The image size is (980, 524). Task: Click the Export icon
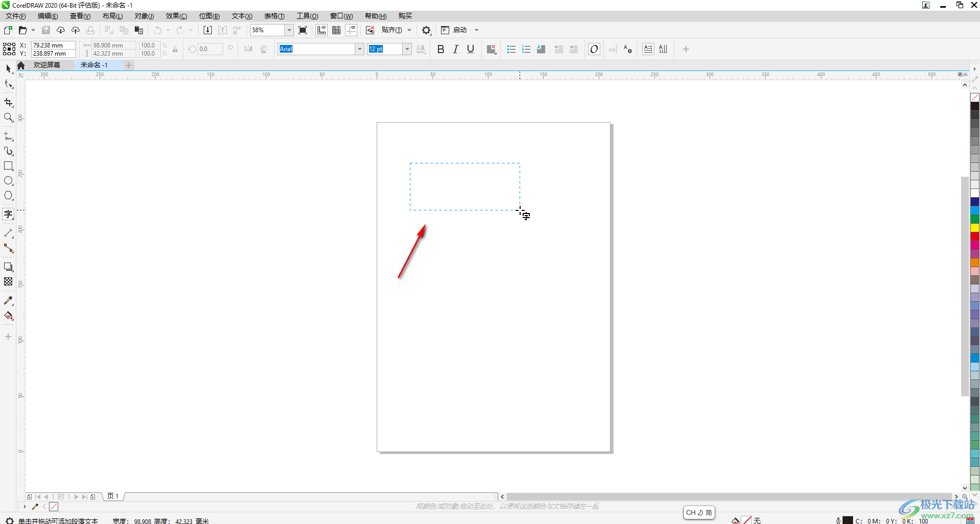(223, 30)
